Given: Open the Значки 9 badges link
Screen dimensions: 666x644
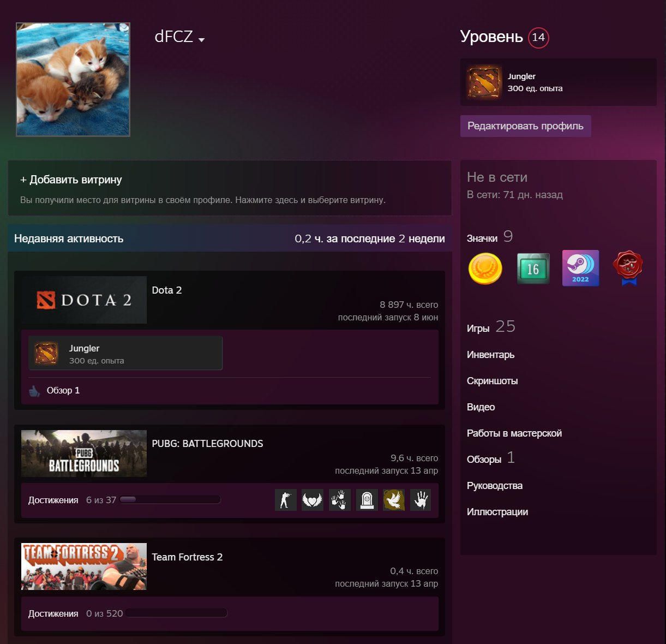Looking at the screenshot, I should pyautogui.click(x=489, y=237).
